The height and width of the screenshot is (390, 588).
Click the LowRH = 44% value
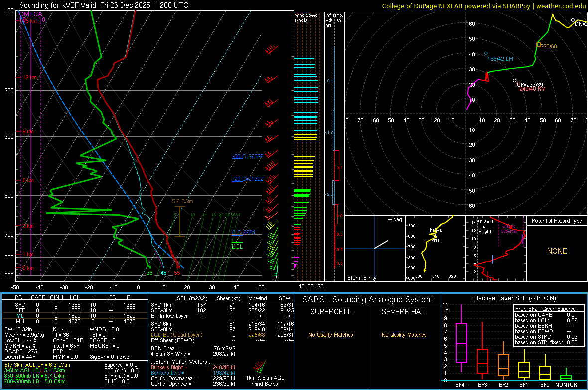tap(21, 341)
